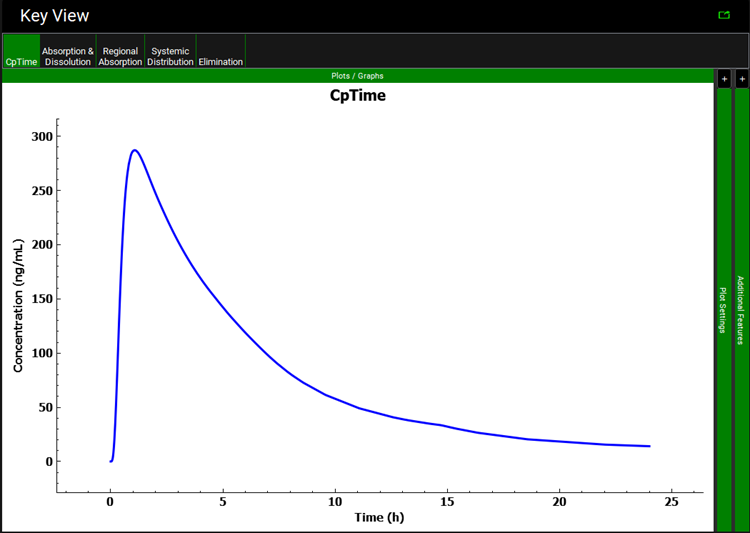
Task: Click the 25 tick label on the x-axis
Action: (672, 501)
